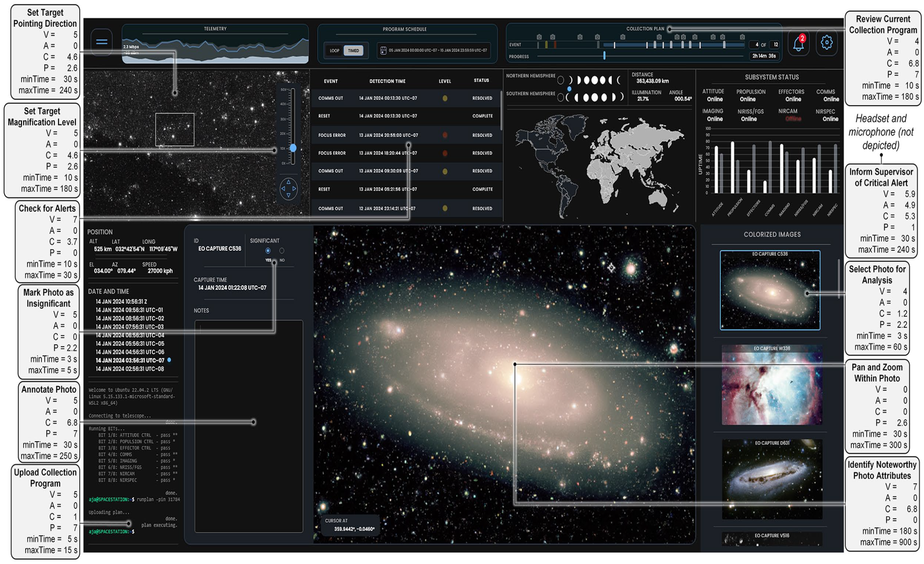
Task: Switch program schedule to TIMED mode
Action: click(353, 51)
